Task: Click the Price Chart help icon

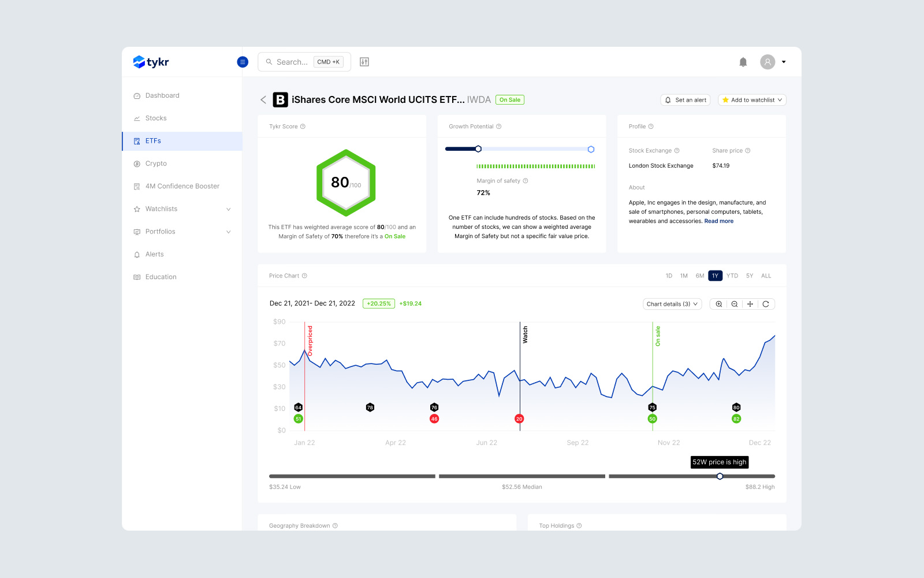Action: (x=304, y=276)
